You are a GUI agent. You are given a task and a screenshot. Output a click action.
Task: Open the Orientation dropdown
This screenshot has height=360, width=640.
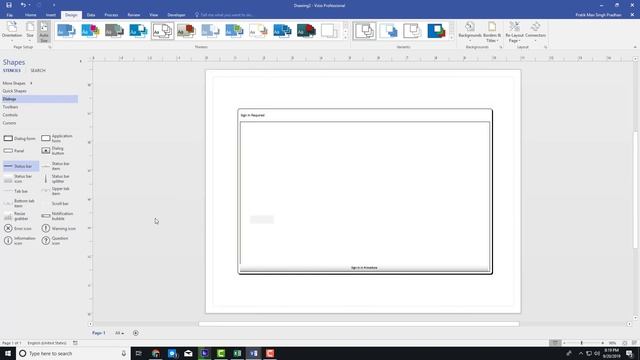(x=12, y=31)
